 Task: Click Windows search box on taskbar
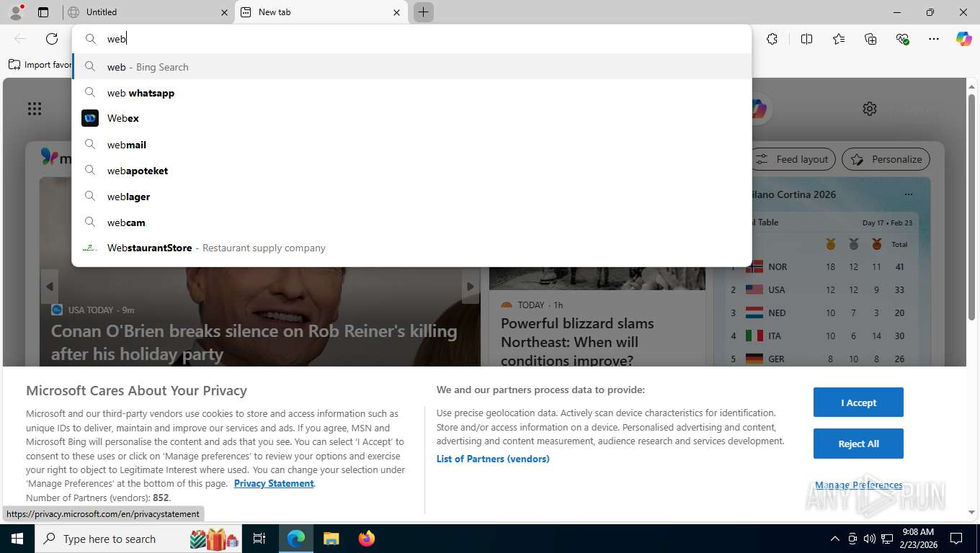tap(137, 539)
